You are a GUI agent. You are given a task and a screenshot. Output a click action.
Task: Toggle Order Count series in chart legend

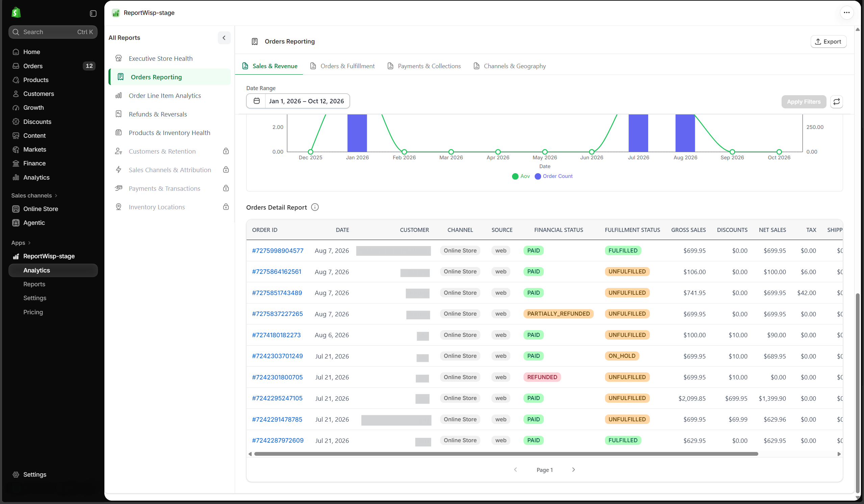[x=553, y=176]
